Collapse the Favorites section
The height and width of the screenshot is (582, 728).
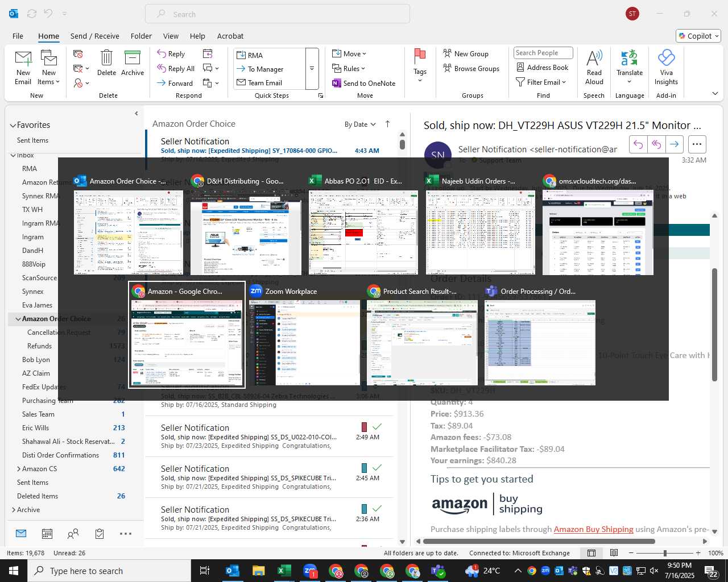(13, 125)
